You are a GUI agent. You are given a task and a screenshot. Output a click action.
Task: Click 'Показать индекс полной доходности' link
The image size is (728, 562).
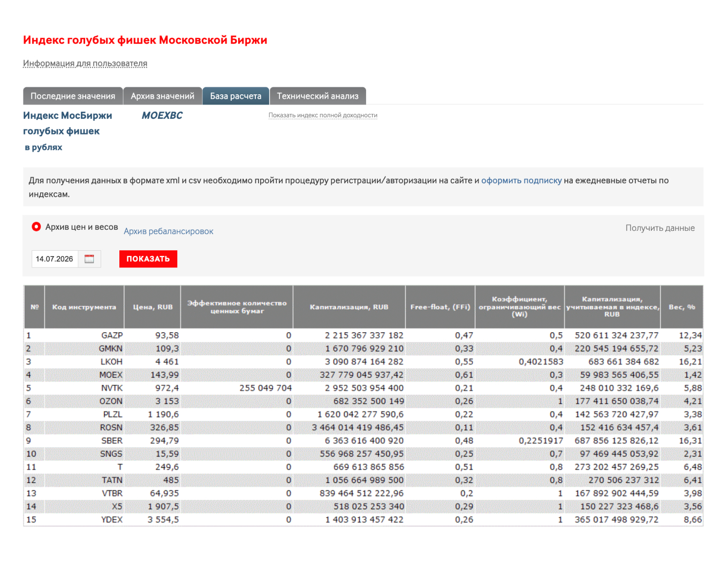(x=323, y=115)
